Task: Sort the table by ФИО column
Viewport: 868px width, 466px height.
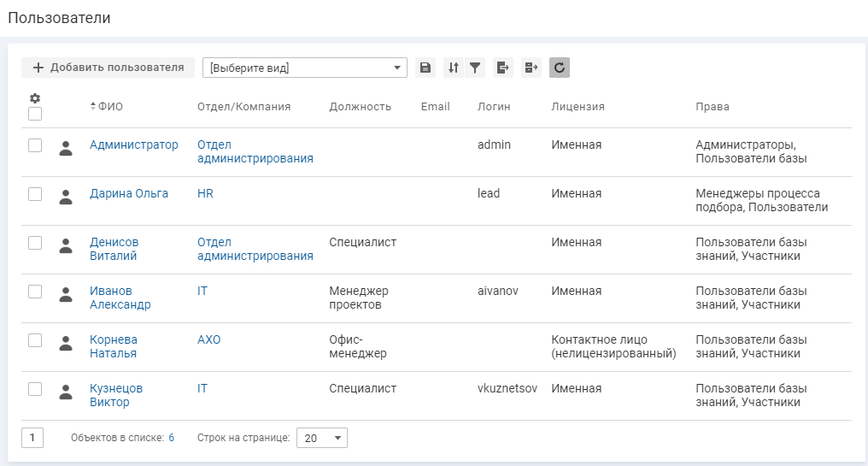Action: pyautogui.click(x=109, y=107)
